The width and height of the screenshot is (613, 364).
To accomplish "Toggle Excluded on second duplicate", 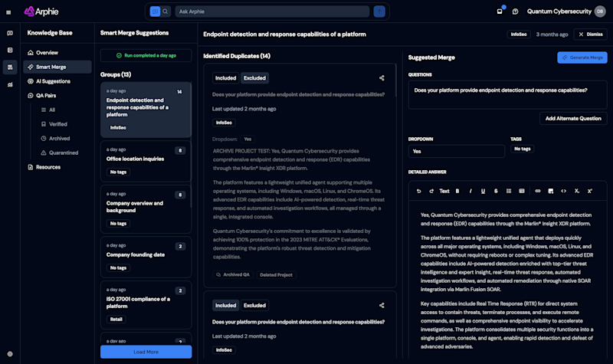I will (x=254, y=305).
